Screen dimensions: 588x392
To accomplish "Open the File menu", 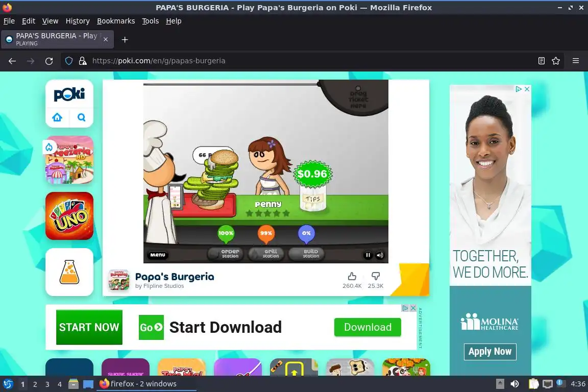I will pyautogui.click(x=9, y=21).
